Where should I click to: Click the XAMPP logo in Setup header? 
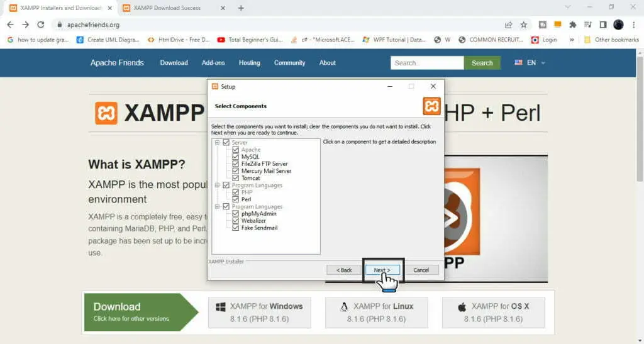(431, 106)
